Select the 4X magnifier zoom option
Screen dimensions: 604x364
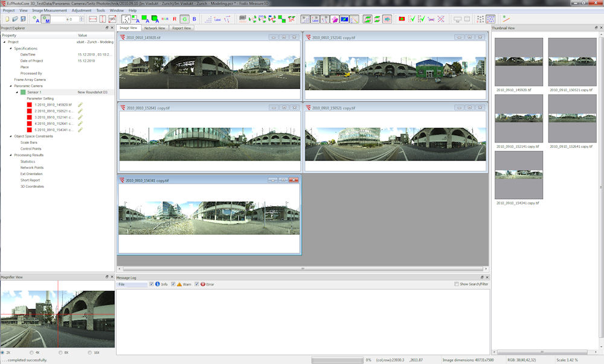(x=32, y=353)
